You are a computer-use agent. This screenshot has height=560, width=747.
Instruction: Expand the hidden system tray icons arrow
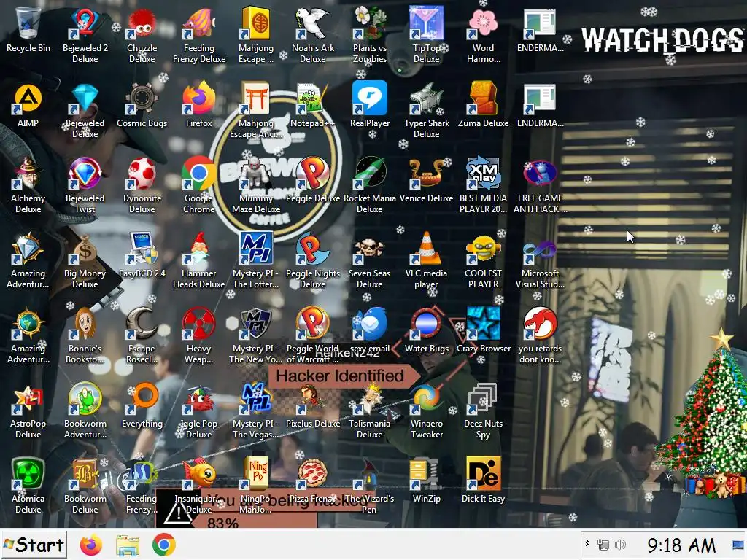click(x=588, y=544)
